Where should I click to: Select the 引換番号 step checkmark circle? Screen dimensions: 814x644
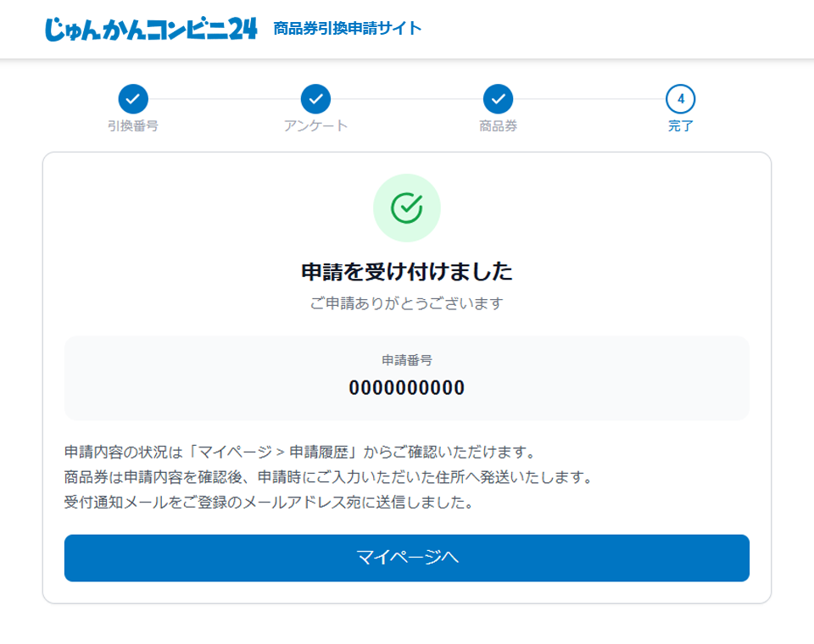click(x=133, y=99)
